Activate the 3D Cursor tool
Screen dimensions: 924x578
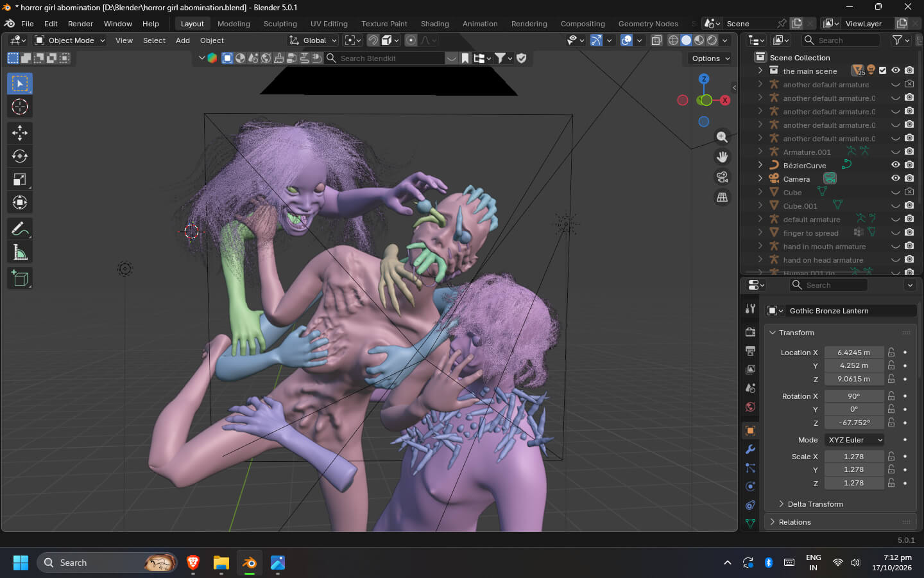(20, 107)
